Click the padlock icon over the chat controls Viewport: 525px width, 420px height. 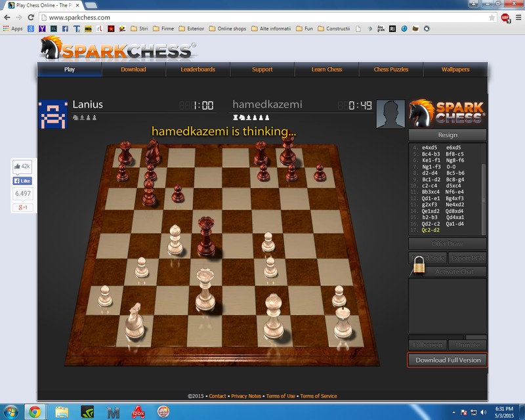point(419,266)
